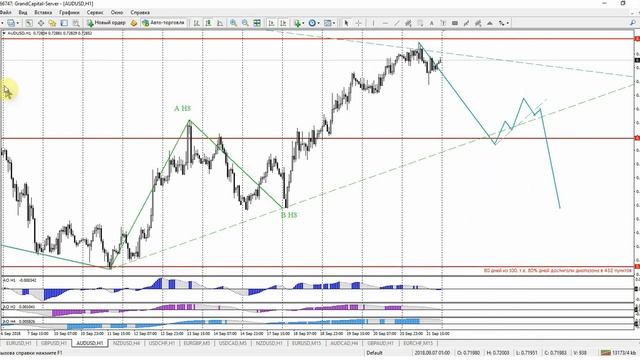The width and height of the screenshot is (640, 360).
Task: Select the standard cursor arrow tool
Action: point(346,23)
